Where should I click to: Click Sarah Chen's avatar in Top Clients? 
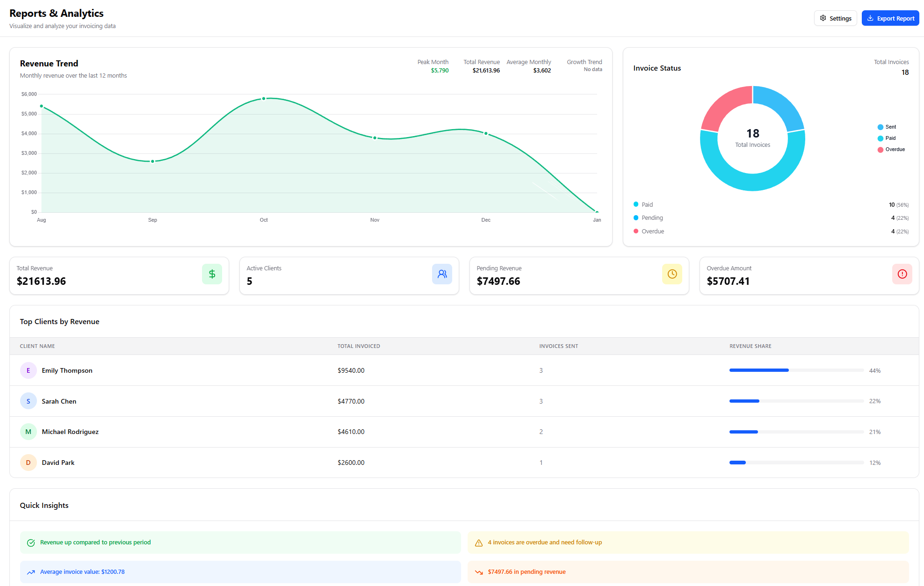[x=29, y=401]
